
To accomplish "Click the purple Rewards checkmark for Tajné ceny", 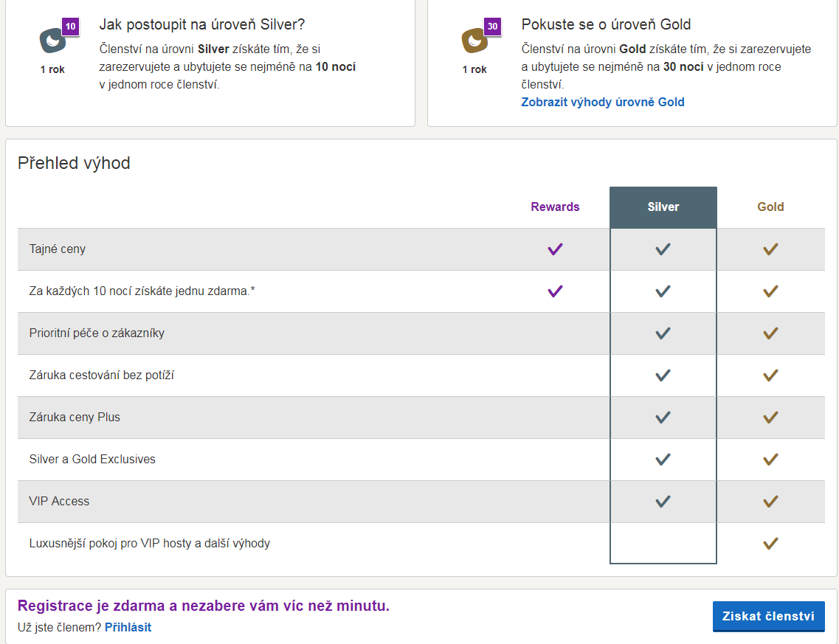I will click(556, 249).
